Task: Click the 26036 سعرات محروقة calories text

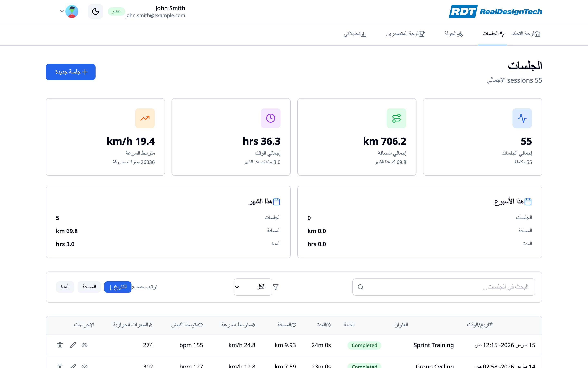Action: pos(134,162)
